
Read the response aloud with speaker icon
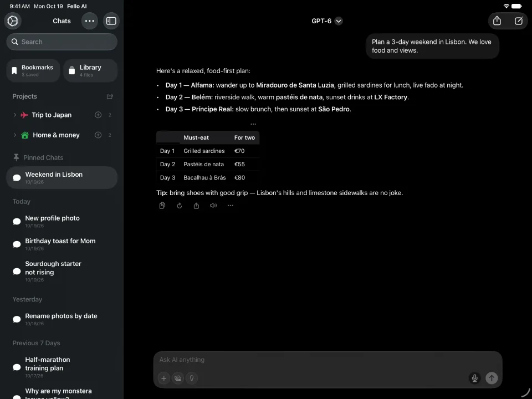pos(213,206)
